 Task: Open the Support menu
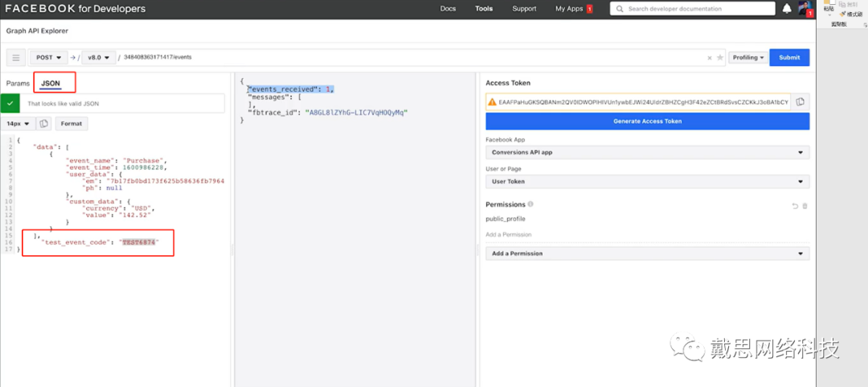pyautogui.click(x=524, y=9)
